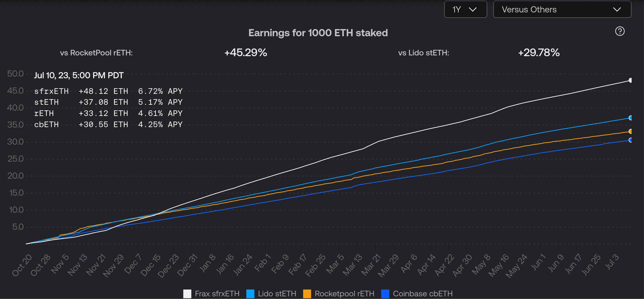Toggle Rocketpool rETH legend label
Viewport: 644px width, 299px height.
pos(344,293)
